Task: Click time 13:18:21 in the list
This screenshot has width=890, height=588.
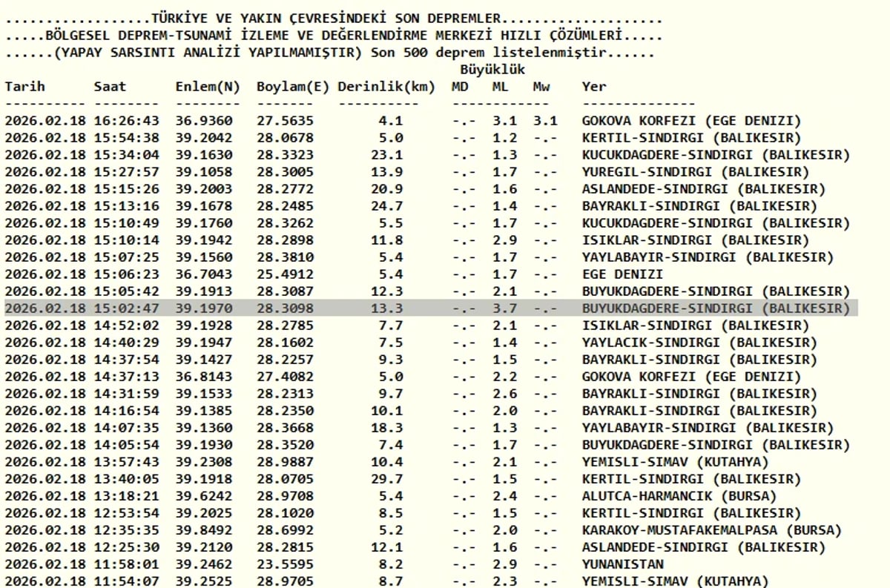Action: pyautogui.click(x=127, y=496)
